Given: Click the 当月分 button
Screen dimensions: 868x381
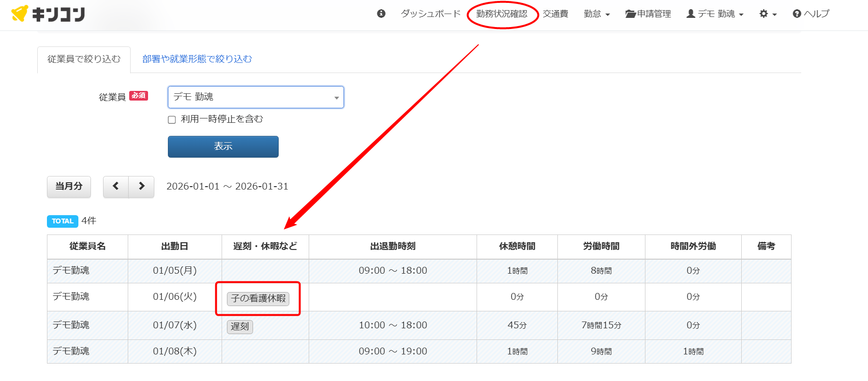Looking at the screenshot, I should [x=69, y=187].
